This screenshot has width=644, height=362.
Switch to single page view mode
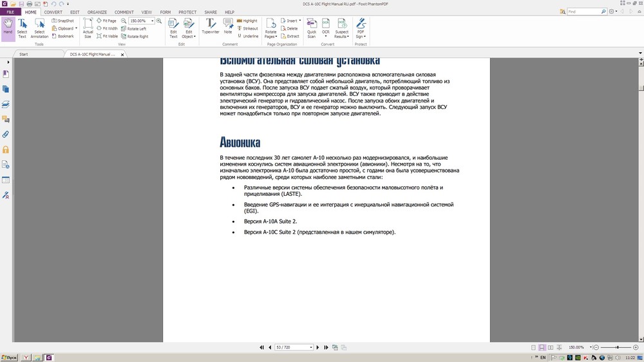point(533,347)
